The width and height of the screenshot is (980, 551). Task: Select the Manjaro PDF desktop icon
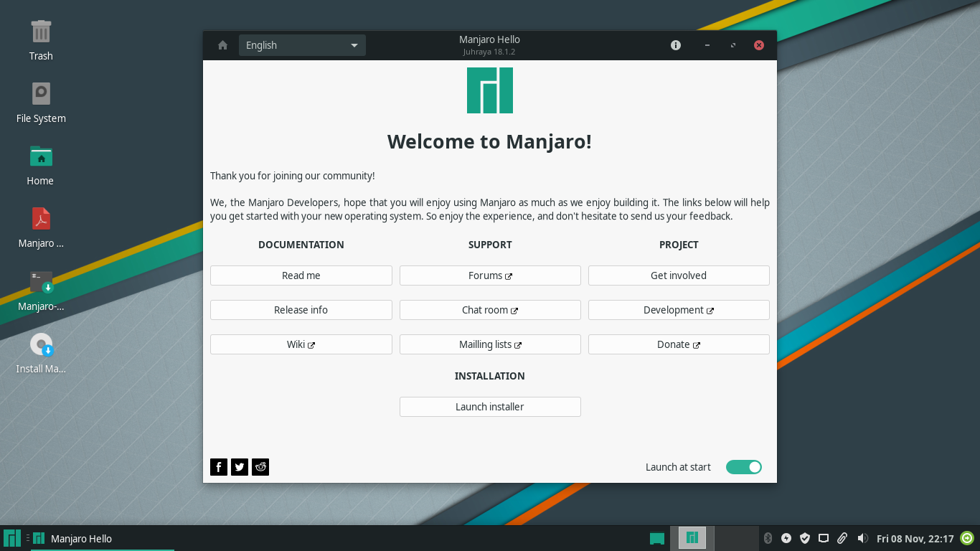[x=41, y=218]
